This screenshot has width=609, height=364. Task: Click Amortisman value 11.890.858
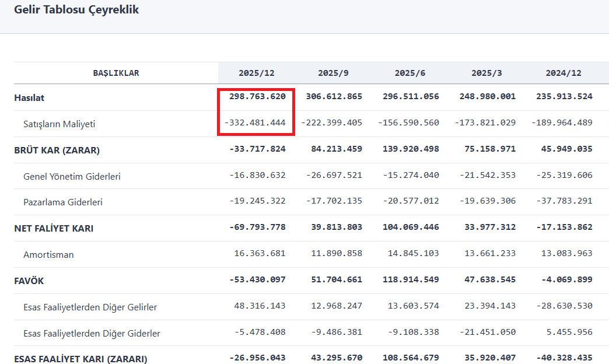click(337, 253)
